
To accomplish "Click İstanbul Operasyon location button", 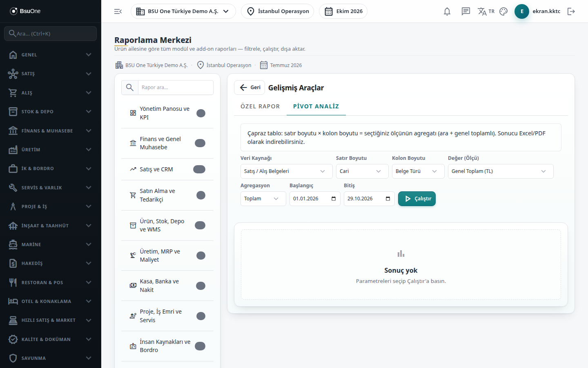I will [x=278, y=11].
